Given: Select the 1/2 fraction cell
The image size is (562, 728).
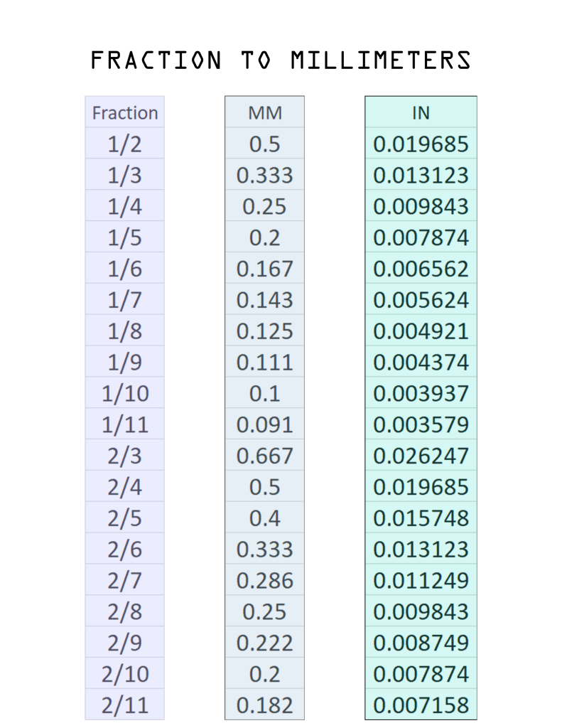Looking at the screenshot, I should point(125,144).
